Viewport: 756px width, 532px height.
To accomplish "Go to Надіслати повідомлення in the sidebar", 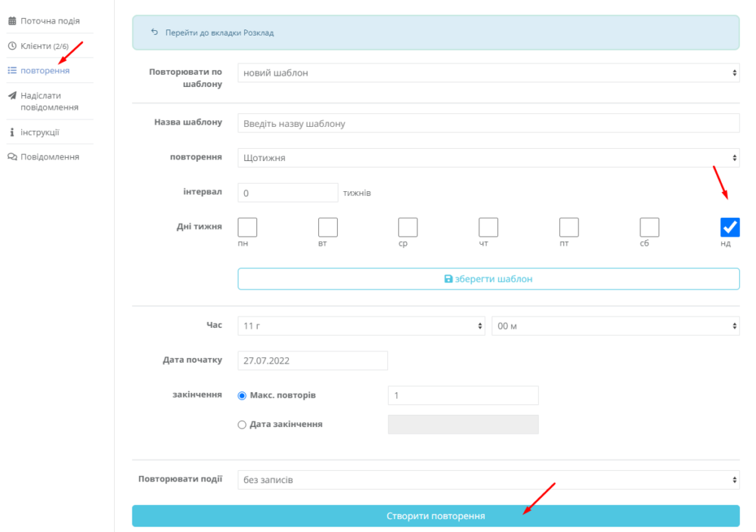I will (x=50, y=101).
